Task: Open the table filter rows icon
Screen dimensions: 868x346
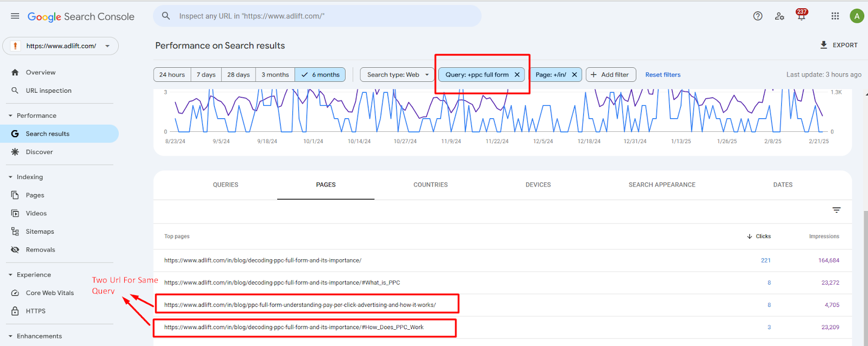Action: coord(837,210)
